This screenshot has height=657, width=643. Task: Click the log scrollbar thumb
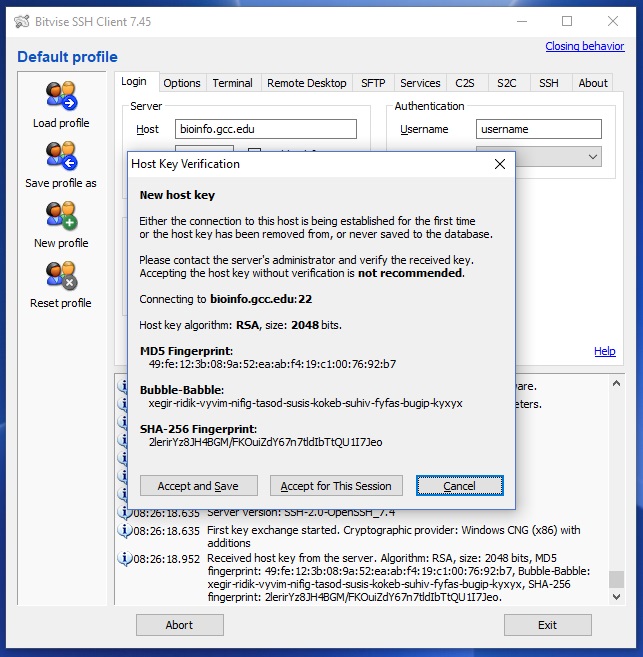point(616,579)
